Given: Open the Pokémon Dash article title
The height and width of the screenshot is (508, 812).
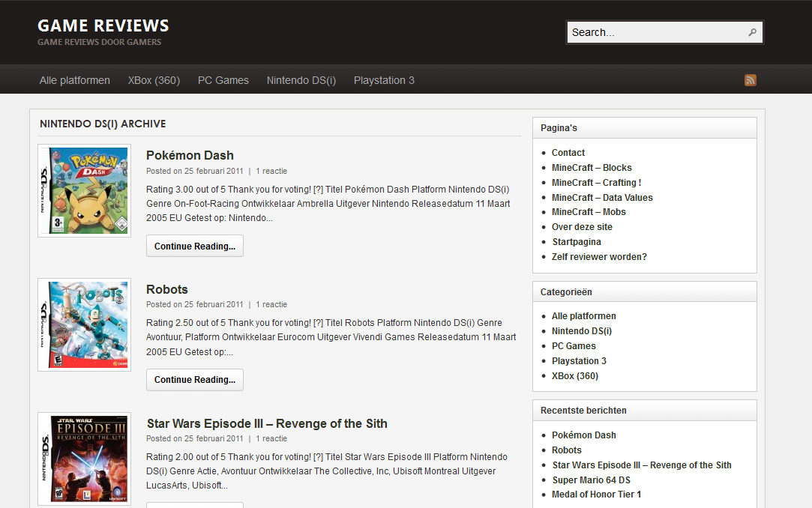Looking at the screenshot, I should tap(190, 155).
